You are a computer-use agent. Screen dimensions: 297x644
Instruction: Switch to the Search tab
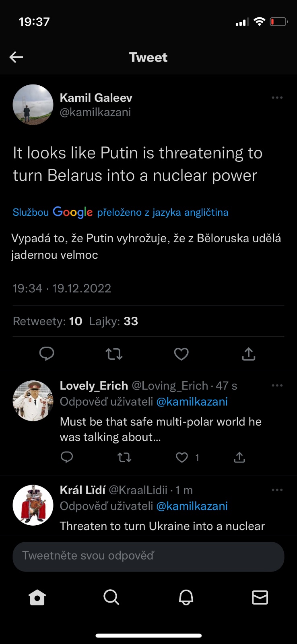tap(111, 597)
